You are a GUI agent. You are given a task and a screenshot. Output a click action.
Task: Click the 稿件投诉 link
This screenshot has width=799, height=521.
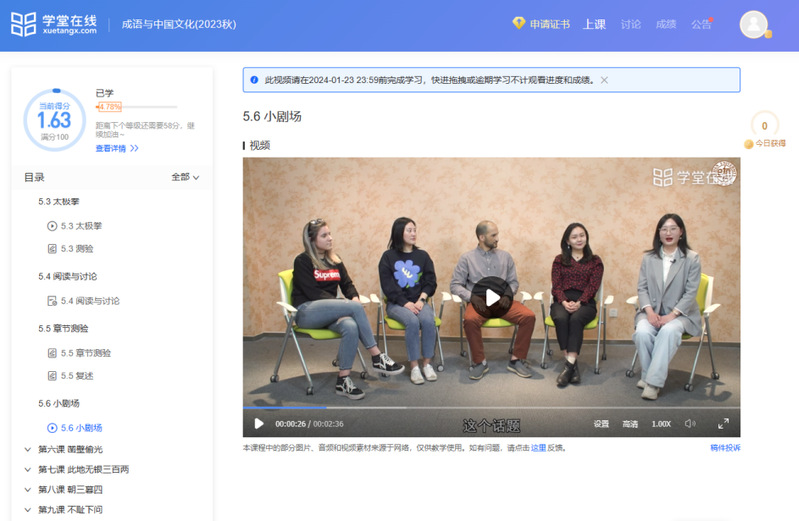725,448
